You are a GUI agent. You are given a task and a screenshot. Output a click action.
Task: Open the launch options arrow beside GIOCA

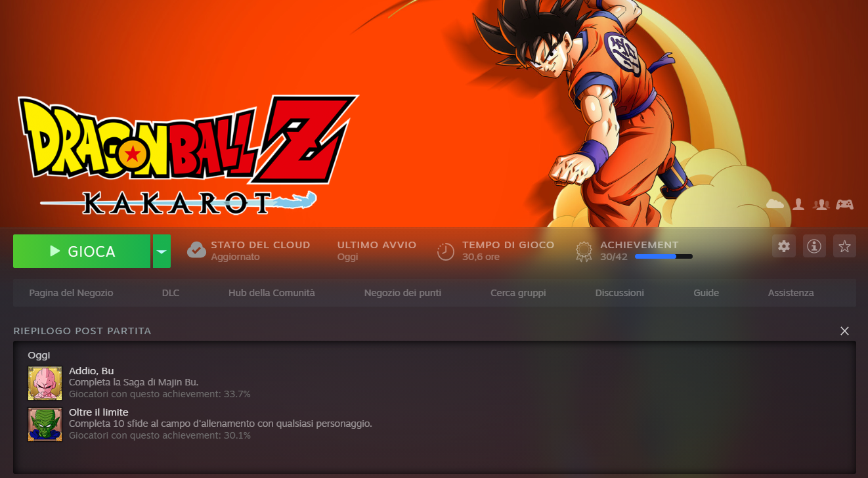coord(162,251)
